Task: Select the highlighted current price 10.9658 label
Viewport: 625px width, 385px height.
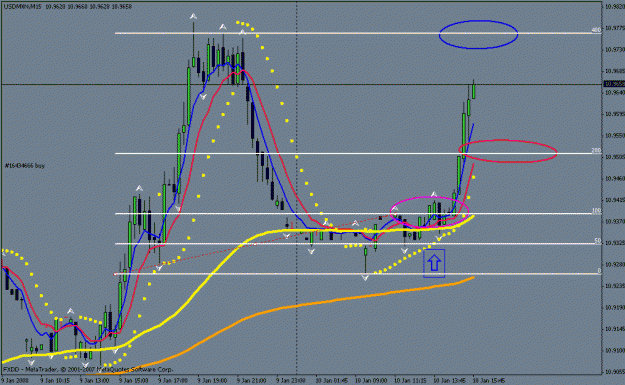Action: 614,84
